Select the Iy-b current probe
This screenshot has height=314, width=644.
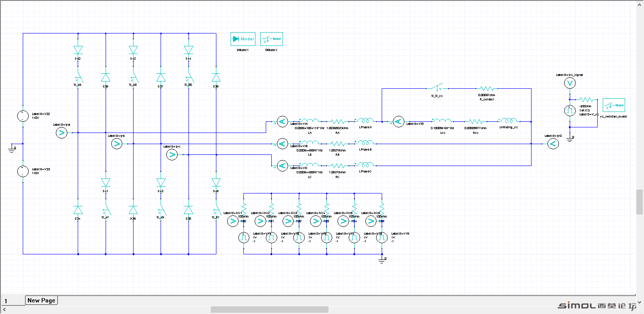point(117,144)
